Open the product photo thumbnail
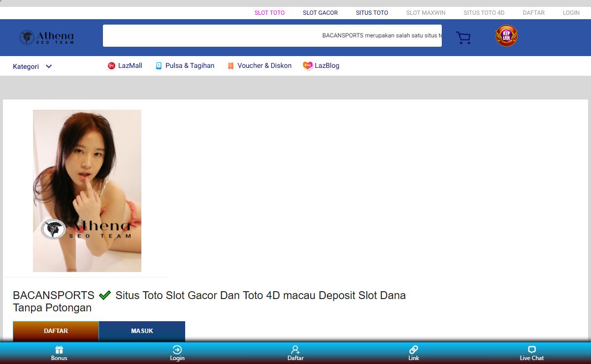 pos(87,191)
